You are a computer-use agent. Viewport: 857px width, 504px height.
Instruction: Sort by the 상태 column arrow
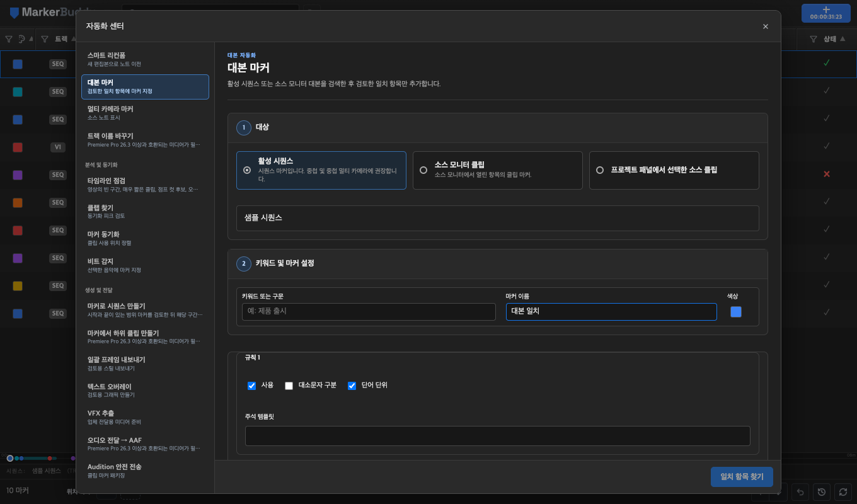pyautogui.click(x=843, y=39)
